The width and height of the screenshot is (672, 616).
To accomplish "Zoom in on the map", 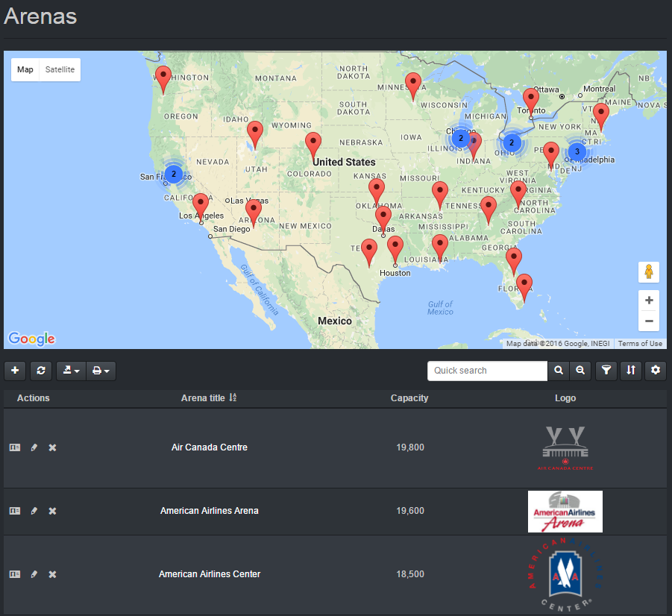I will [649, 301].
